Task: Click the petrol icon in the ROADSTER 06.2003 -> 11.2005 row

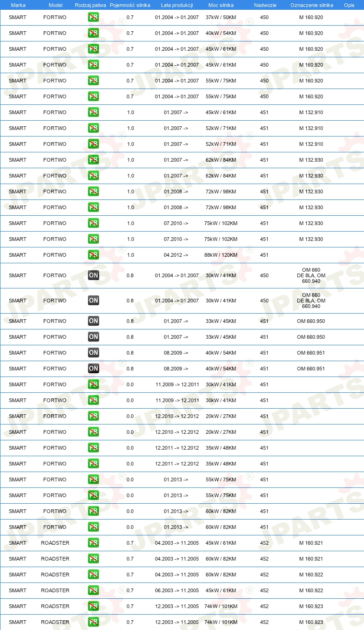Action: [x=94, y=590]
